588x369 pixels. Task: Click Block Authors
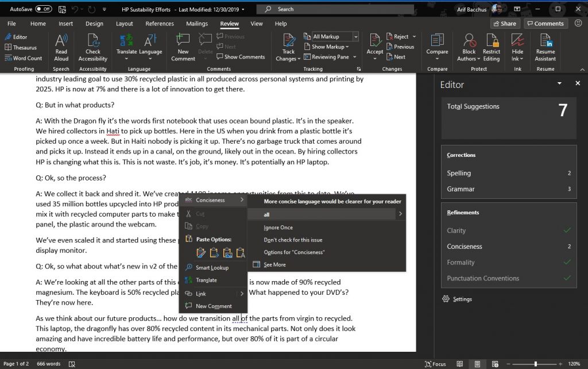(x=469, y=47)
